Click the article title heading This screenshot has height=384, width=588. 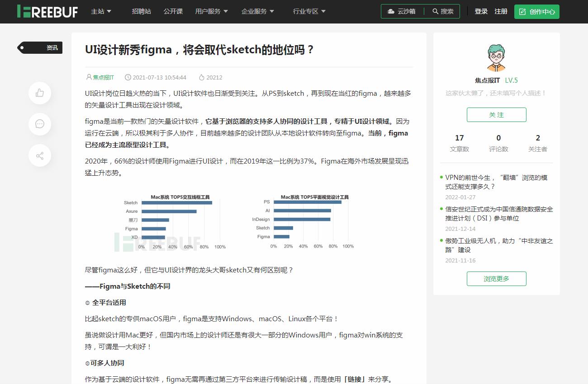click(x=199, y=50)
